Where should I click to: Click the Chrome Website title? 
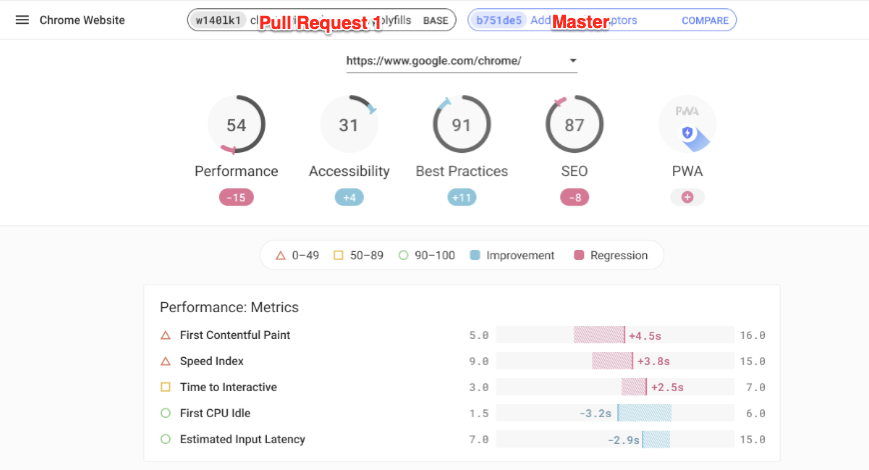pos(82,20)
